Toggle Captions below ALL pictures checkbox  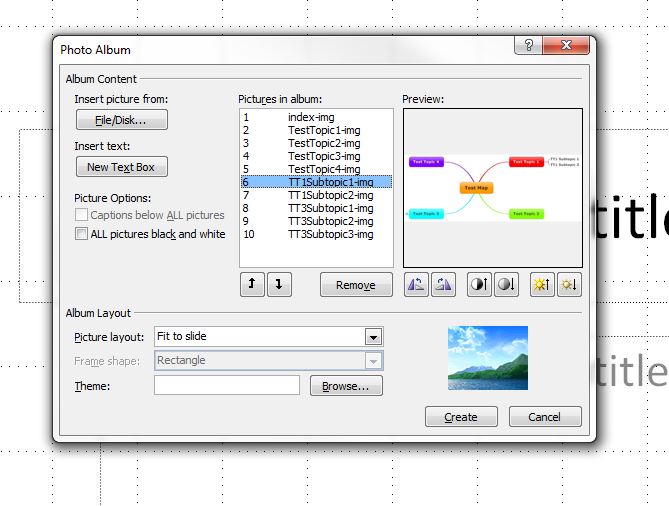point(82,215)
